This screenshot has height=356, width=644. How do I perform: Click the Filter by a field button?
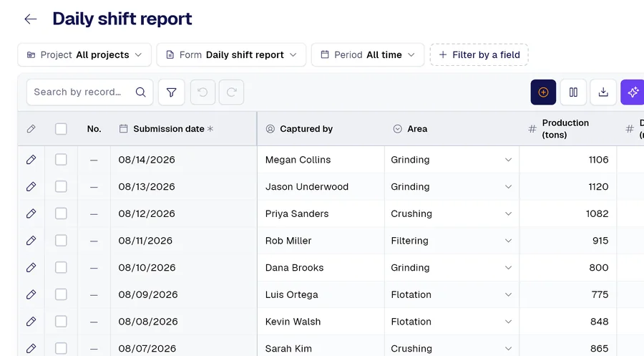pos(479,54)
